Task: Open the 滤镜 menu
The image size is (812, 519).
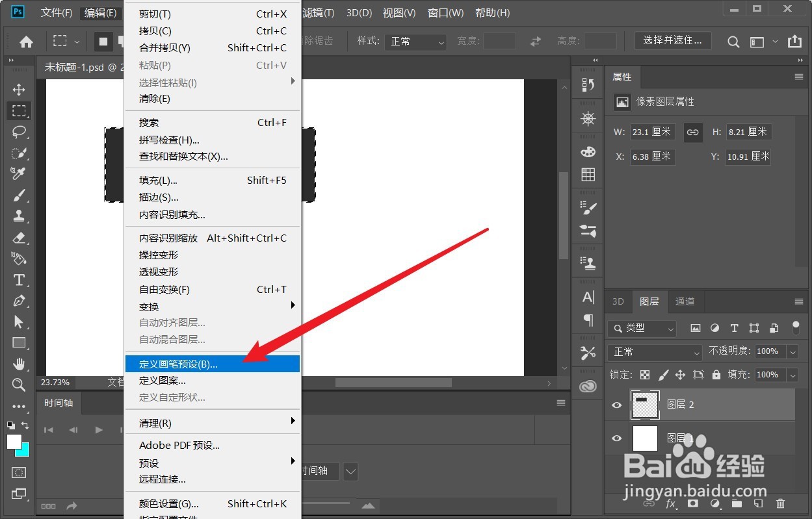Action: 318,12
